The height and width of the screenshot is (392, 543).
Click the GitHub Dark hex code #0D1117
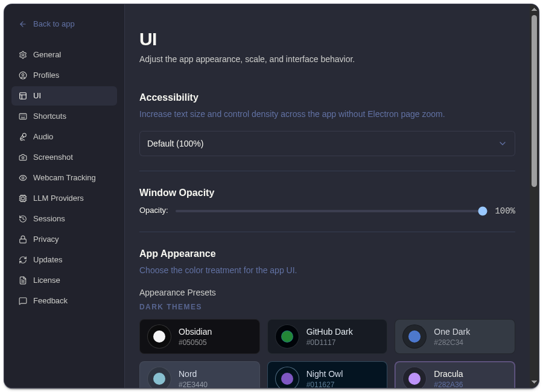pyautogui.click(x=321, y=343)
